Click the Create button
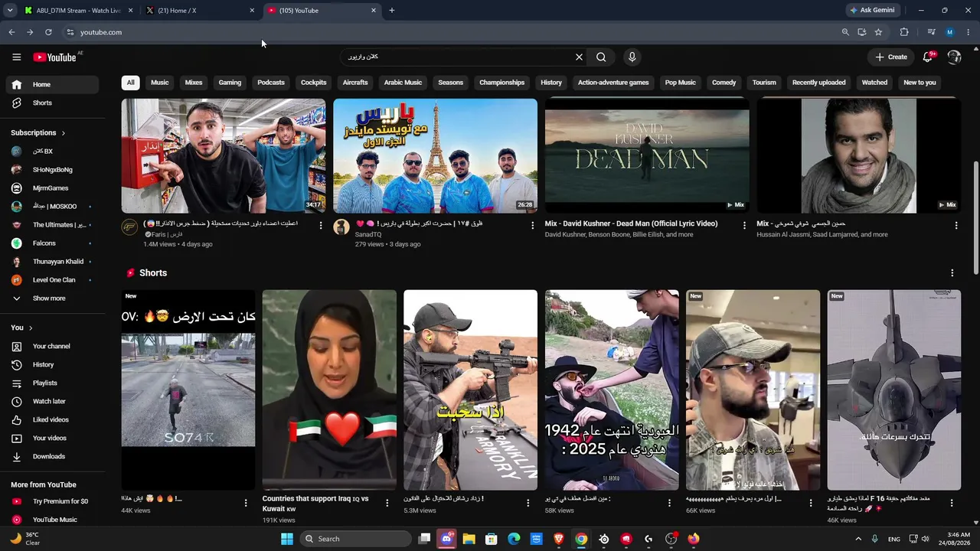The height and width of the screenshot is (551, 980). point(891,57)
